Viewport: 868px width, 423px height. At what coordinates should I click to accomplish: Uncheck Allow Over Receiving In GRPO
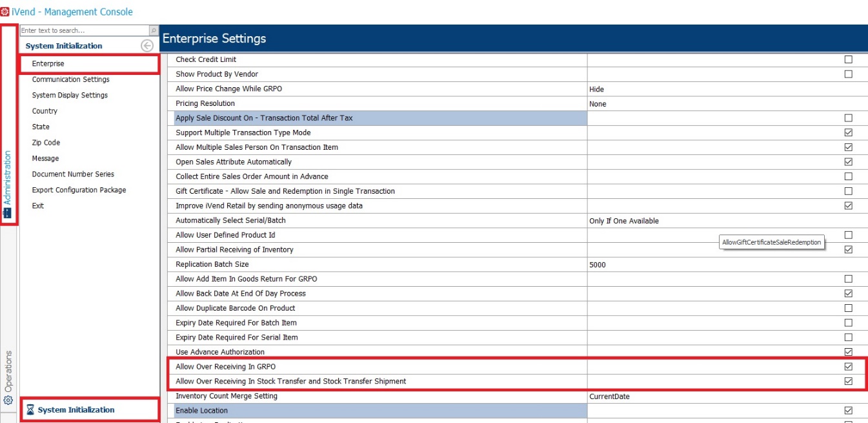click(848, 367)
